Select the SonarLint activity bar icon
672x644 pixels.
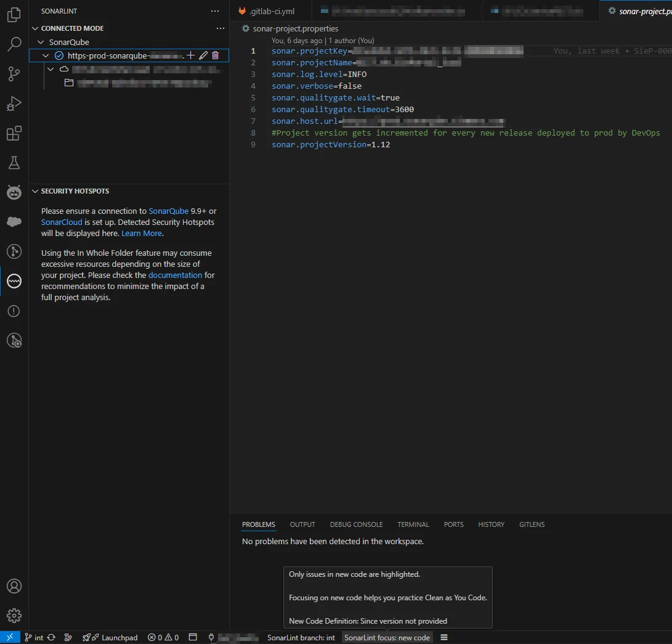[14, 281]
